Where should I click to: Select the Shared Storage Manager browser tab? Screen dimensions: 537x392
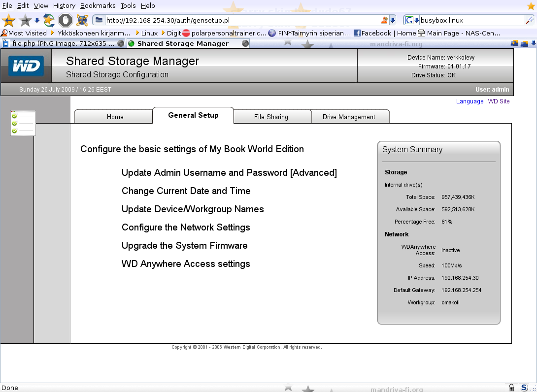pyautogui.click(x=188, y=43)
